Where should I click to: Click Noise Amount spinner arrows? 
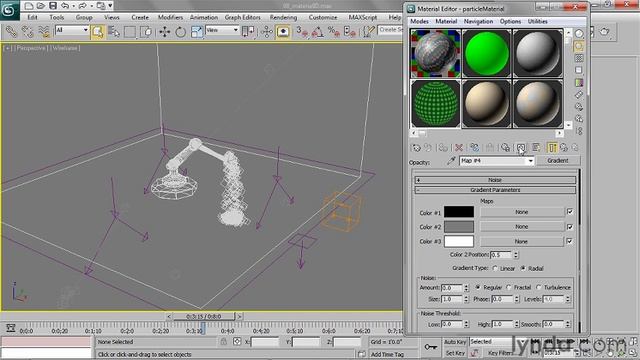click(467, 288)
